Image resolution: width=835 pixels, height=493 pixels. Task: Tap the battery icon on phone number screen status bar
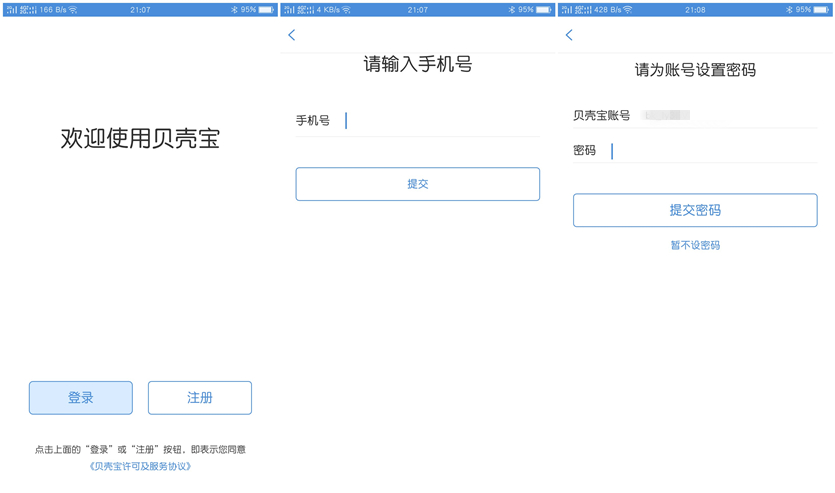click(x=544, y=10)
